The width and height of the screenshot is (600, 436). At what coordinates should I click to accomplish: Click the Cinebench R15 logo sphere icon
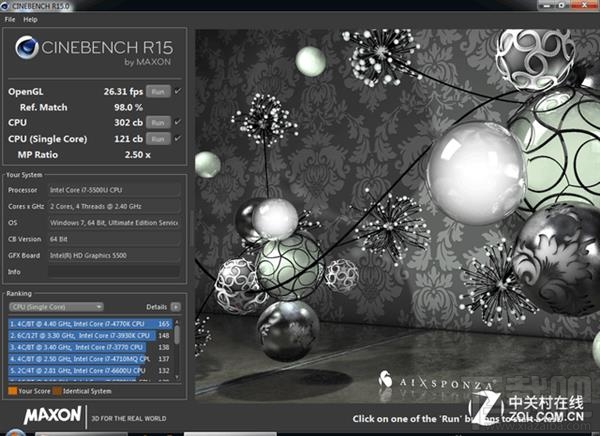[27, 47]
